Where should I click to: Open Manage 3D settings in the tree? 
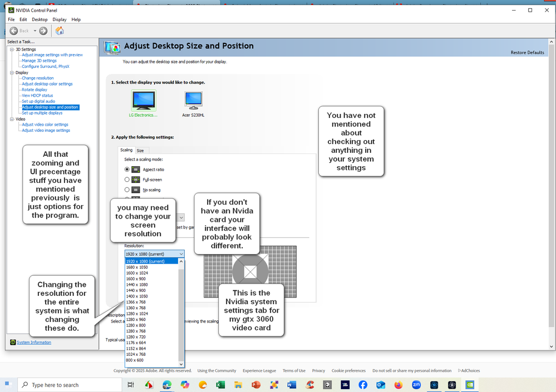(x=39, y=61)
